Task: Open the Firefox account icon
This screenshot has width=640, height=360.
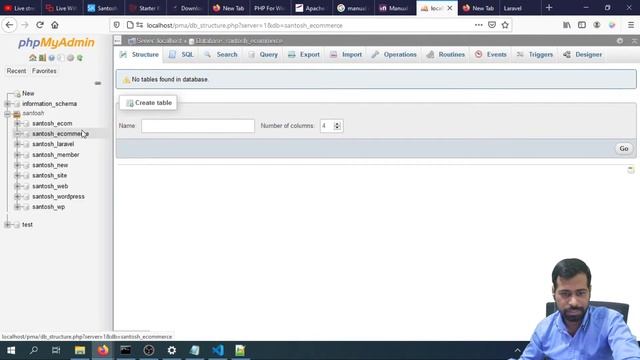Action: pyautogui.click(x=597, y=25)
